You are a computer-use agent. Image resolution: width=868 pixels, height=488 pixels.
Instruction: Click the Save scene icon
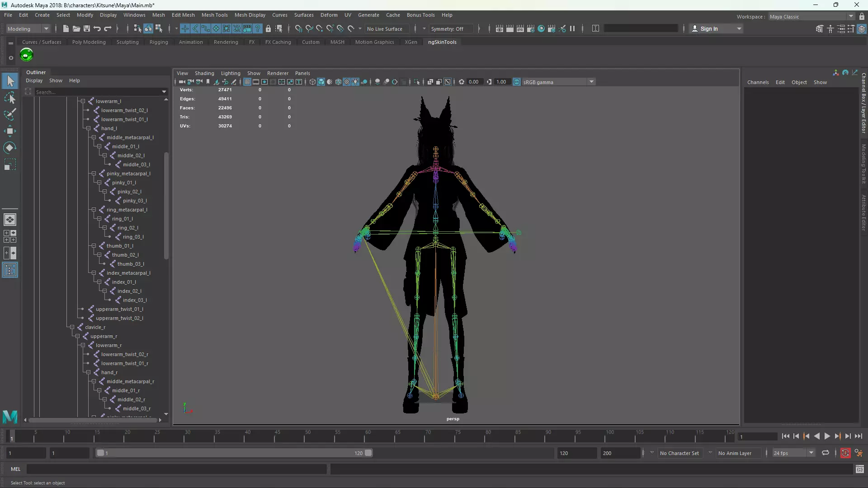point(87,28)
